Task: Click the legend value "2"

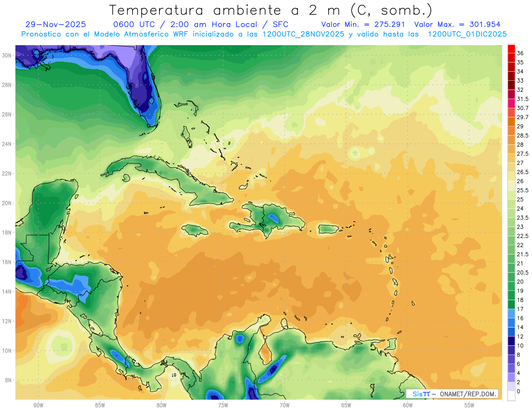Action: (519, 382)
